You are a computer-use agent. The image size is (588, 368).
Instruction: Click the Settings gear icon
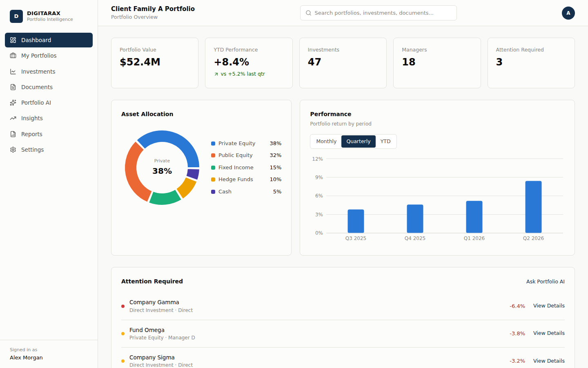tap(13, 150)
